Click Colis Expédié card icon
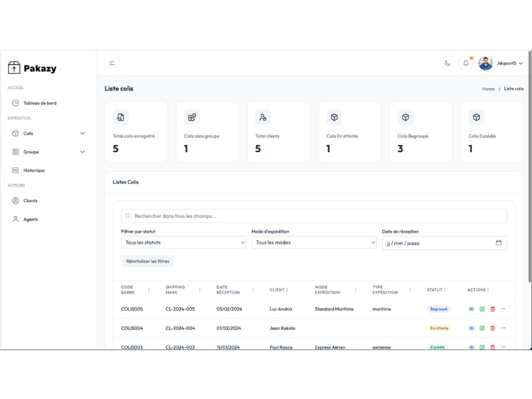The width and height of the screenshot is (532, 399). pyautogui.click(x=476, y=118)
